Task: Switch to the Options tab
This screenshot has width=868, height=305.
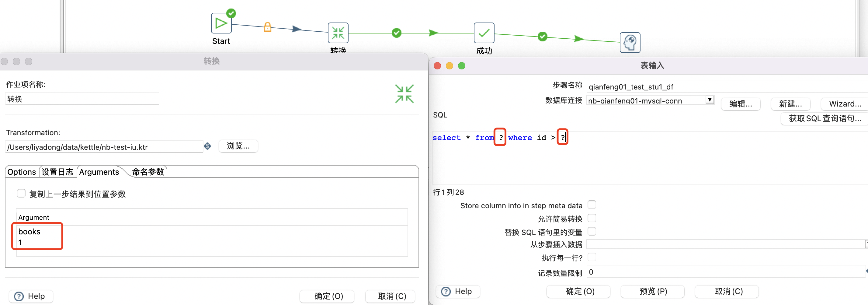Action: point(22,172)
